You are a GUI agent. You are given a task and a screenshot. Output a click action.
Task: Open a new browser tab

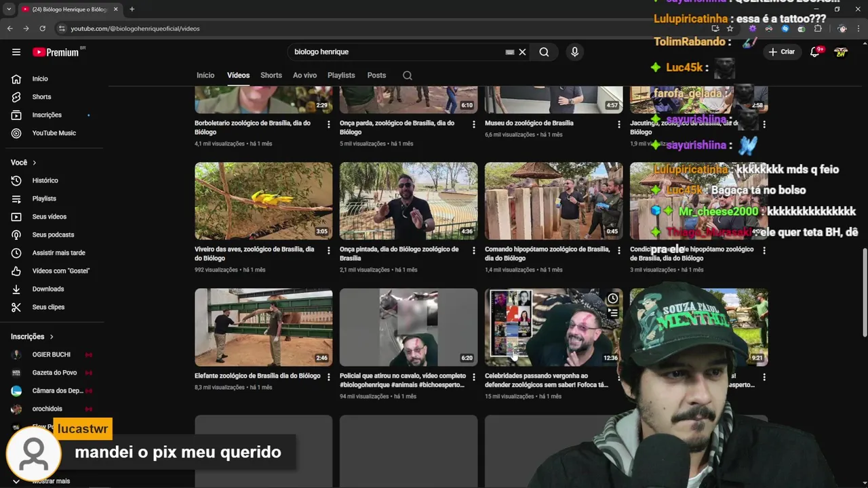132,9
